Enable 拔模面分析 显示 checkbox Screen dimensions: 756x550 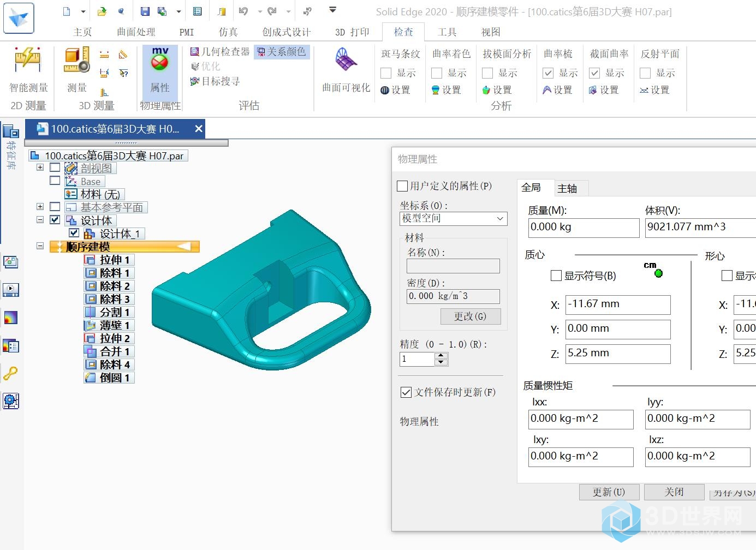click(487, 73)
